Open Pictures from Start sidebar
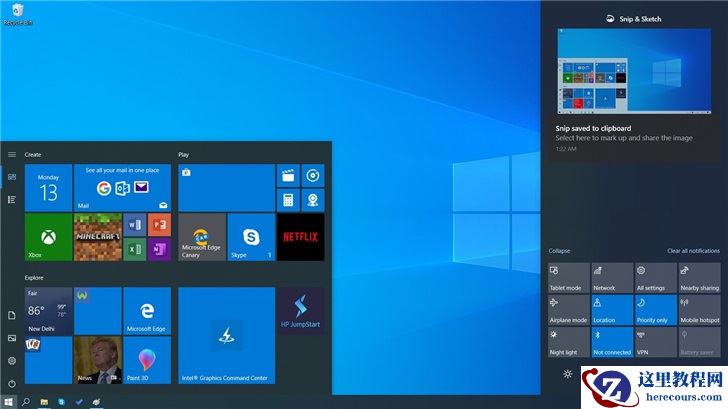The image size is (728, 409). coord(12,338)
